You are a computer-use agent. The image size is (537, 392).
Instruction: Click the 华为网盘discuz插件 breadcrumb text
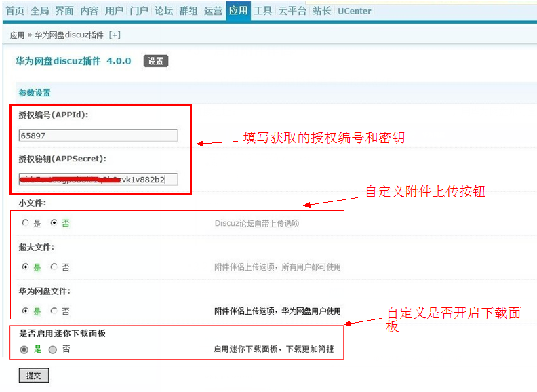(69, 35)
